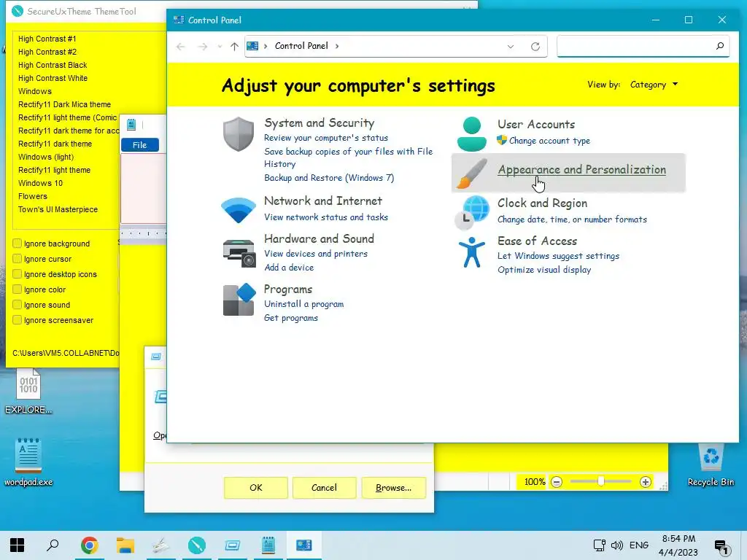The image size is (747, 560).
Task: Click the search magnifier in Control Panel
Action: [719, 46]
